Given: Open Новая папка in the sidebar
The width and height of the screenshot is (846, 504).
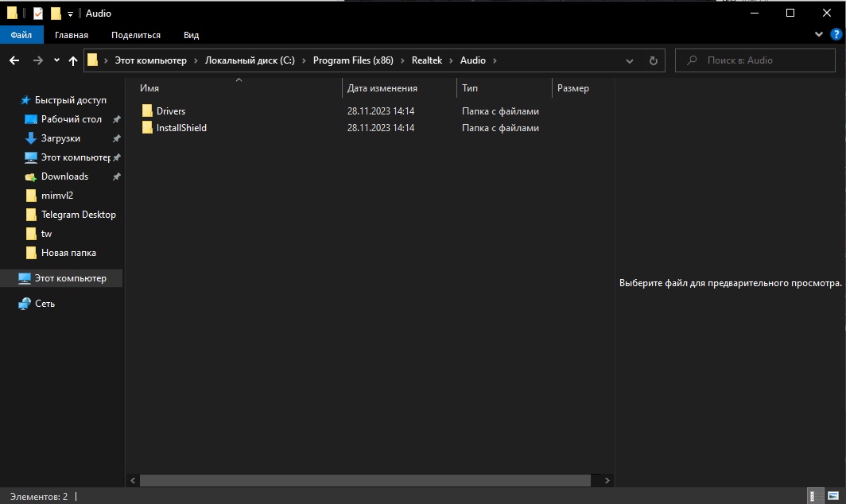Looking at the screenshot, I should click(68, 253).
